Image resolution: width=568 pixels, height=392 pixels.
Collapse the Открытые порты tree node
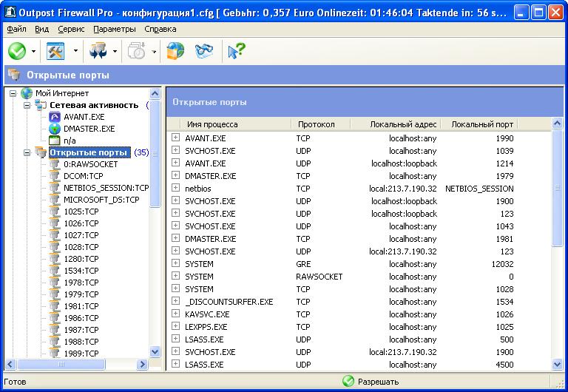[27, 152]
